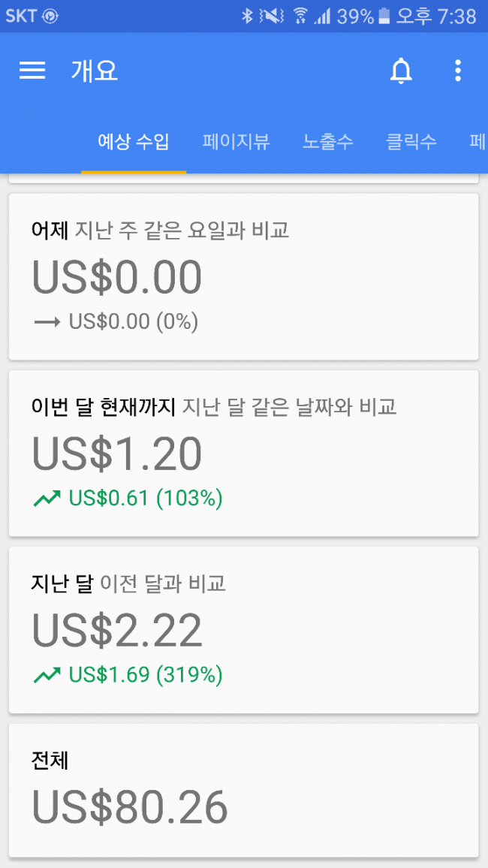Screen dimensions: 488x868
Task: Tap the battery icon in status bar
Action: tap(384, 16)
